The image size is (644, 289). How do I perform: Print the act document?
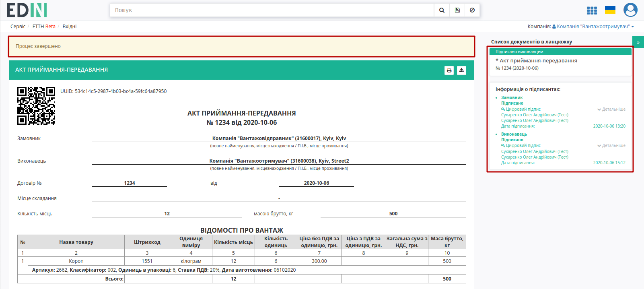449,70
